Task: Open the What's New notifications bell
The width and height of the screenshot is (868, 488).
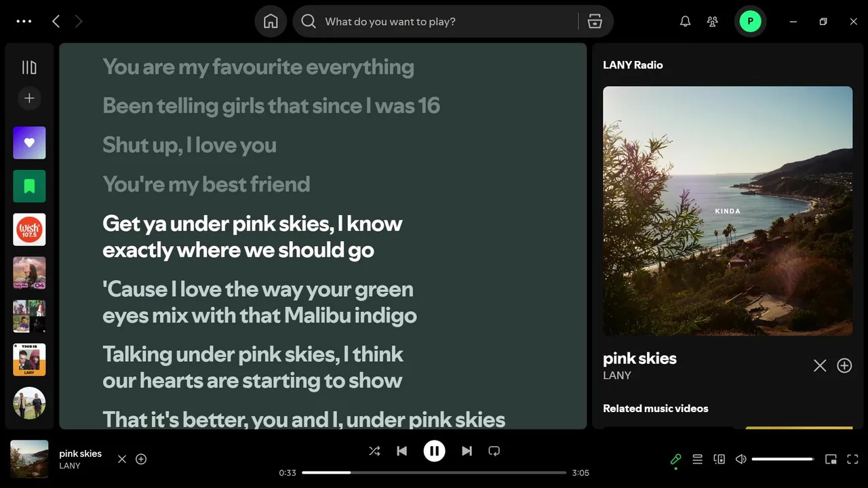Action: (686, 22)
